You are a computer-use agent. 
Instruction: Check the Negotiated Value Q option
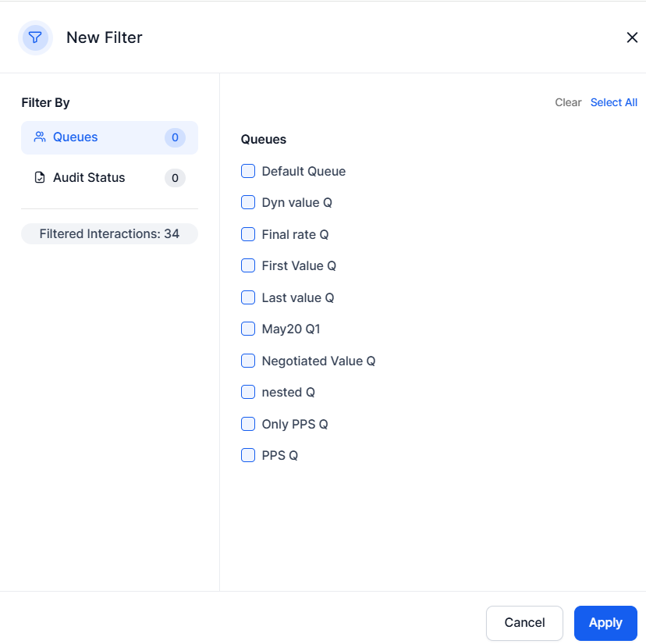247,360
